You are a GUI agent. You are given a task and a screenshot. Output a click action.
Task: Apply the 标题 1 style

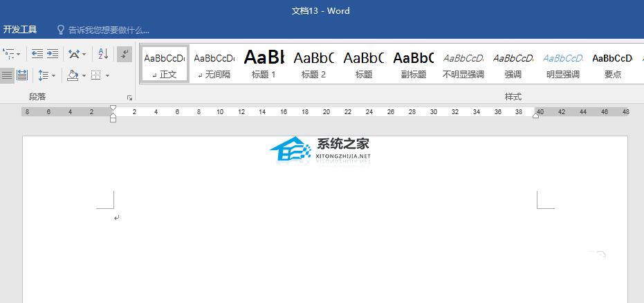(x=264, y=64)
